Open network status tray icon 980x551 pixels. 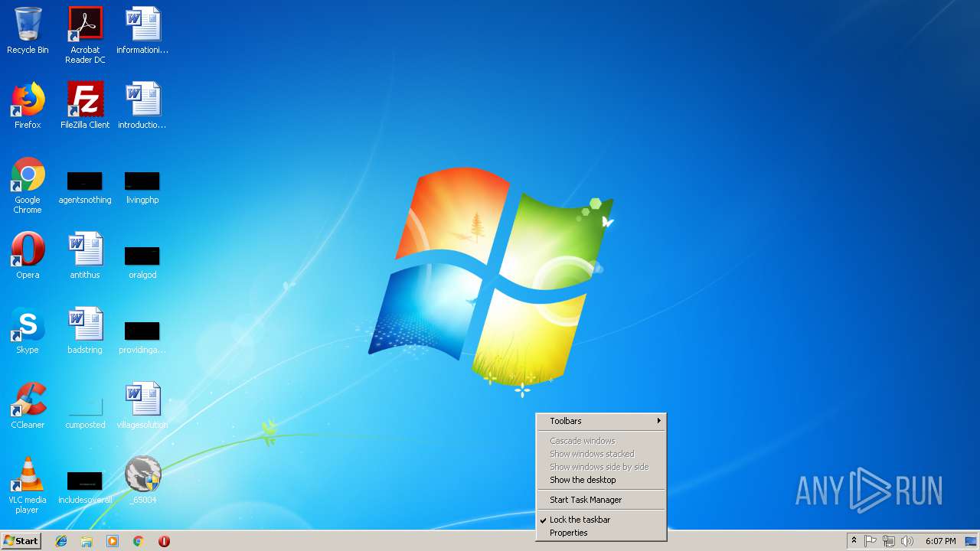click(x=889, y=541)
